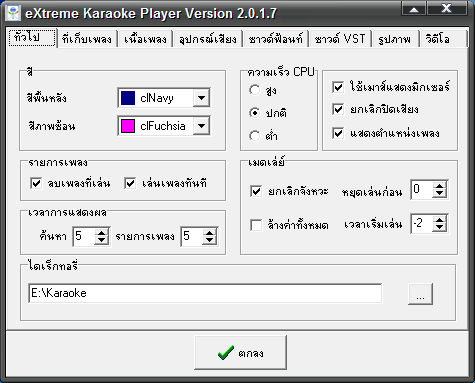Viewport: 475px width, 383px height.
Task: Uncheck the เล่นเพลงทันที checkbox
Action: click(130, 183)
